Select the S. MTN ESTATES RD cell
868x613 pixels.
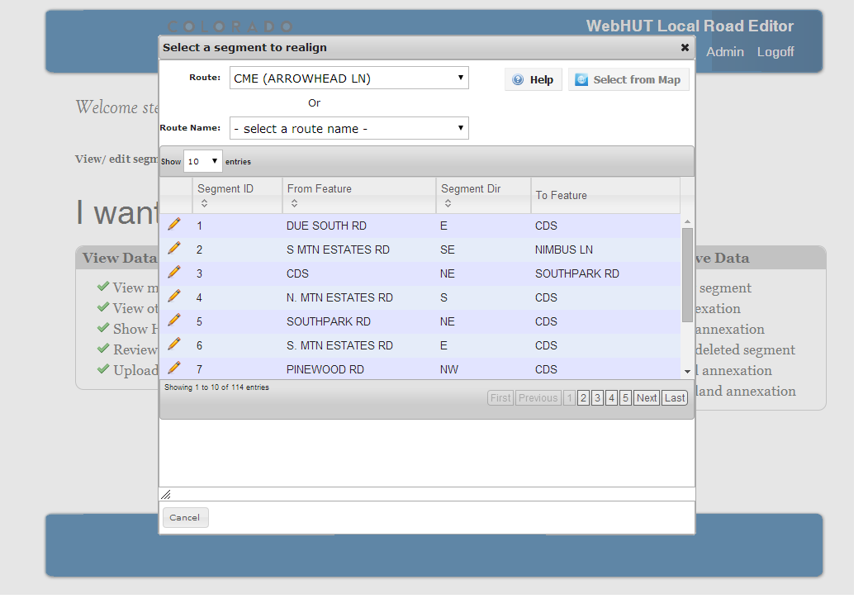[x=340, y=345]
